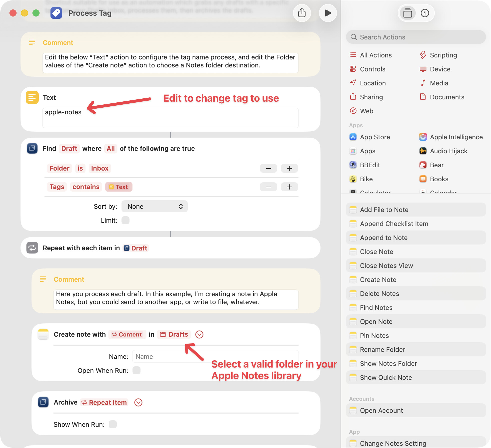
Task: Open the action library panel icon
Action: coord(407,13)
